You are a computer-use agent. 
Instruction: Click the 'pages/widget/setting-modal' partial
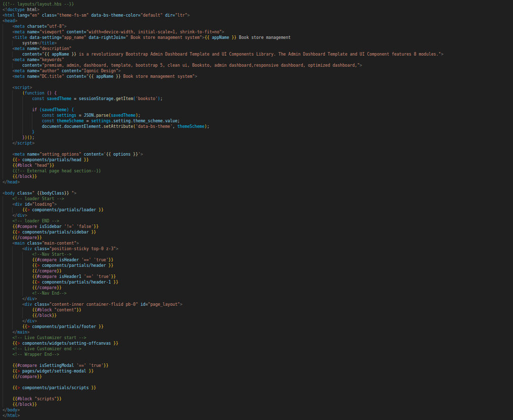(53, 371)
